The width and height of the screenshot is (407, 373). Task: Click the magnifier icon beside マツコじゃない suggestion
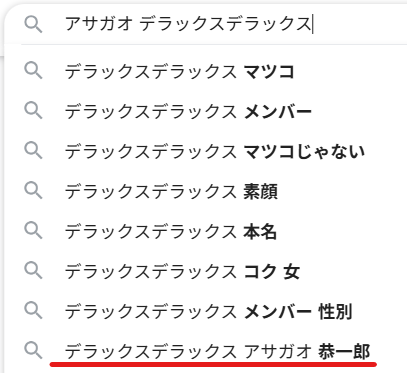[33, 151]
